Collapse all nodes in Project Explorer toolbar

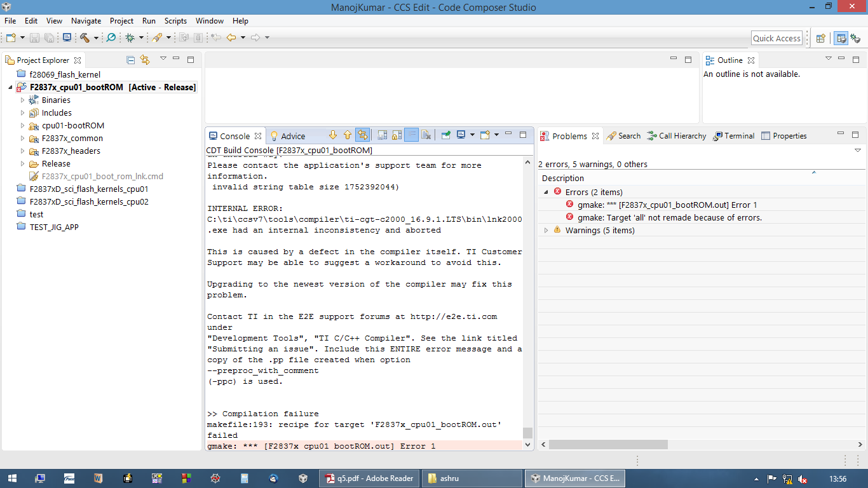130,58
